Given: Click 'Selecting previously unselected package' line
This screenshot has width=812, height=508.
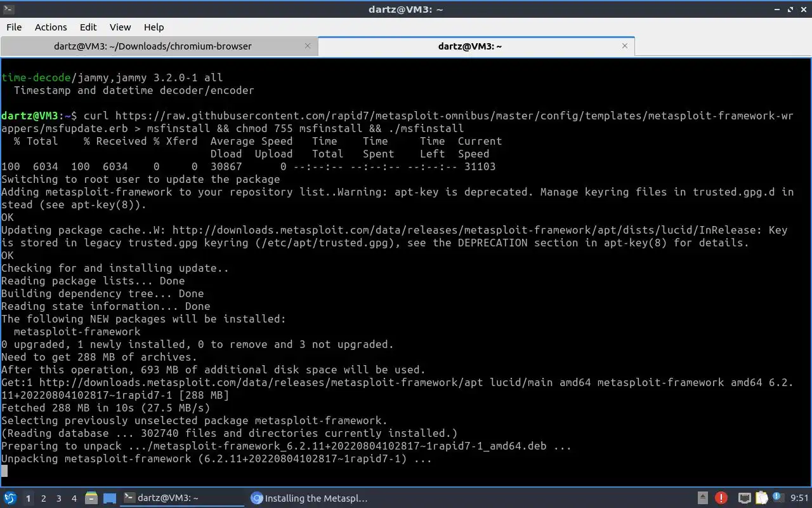Looking at the screenshot, I should click(194, 420).
